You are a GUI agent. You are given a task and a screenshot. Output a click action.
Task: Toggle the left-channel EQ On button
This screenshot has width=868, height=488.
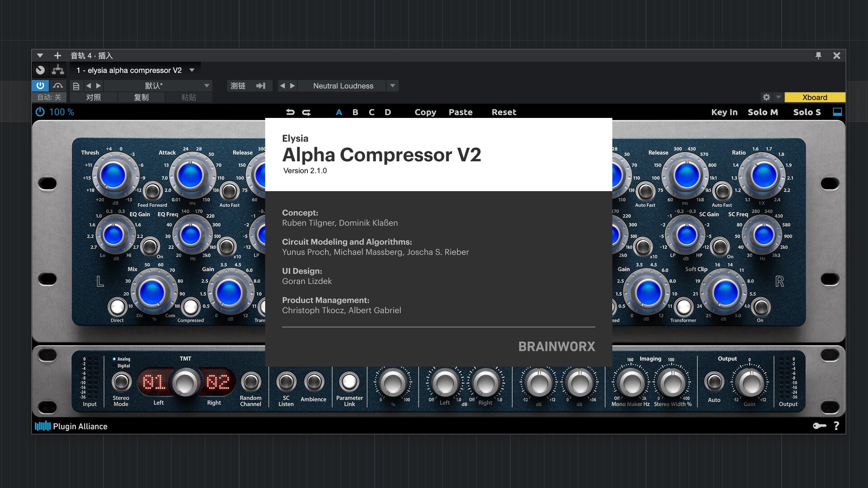pyautogui.click(x=150, y=246)
